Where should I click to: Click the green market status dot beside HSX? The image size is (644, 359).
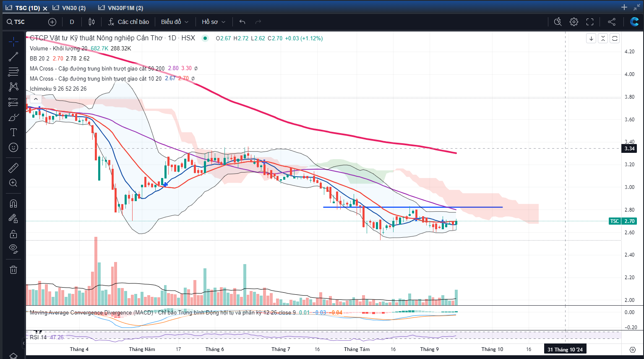[205, 38]
